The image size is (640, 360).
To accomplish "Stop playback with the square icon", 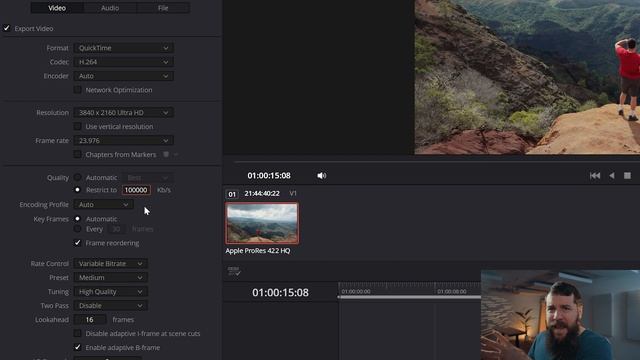I will 627,176.
